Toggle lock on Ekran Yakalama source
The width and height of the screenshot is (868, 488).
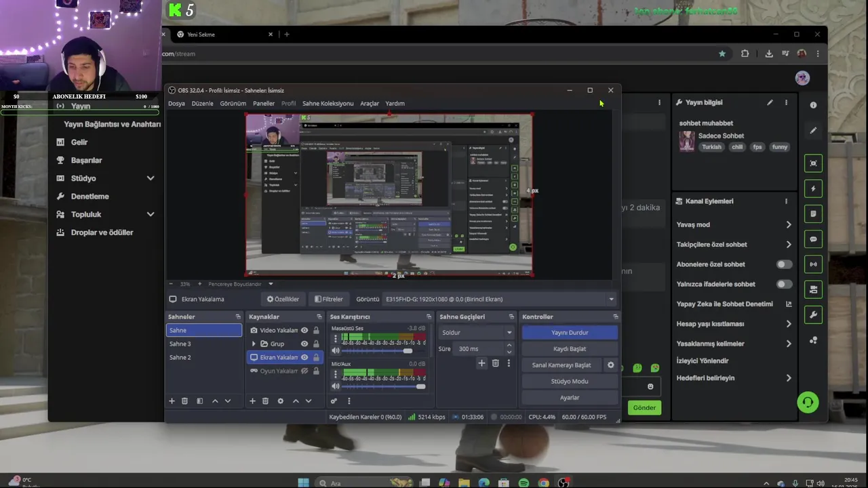tap(316, 357)
